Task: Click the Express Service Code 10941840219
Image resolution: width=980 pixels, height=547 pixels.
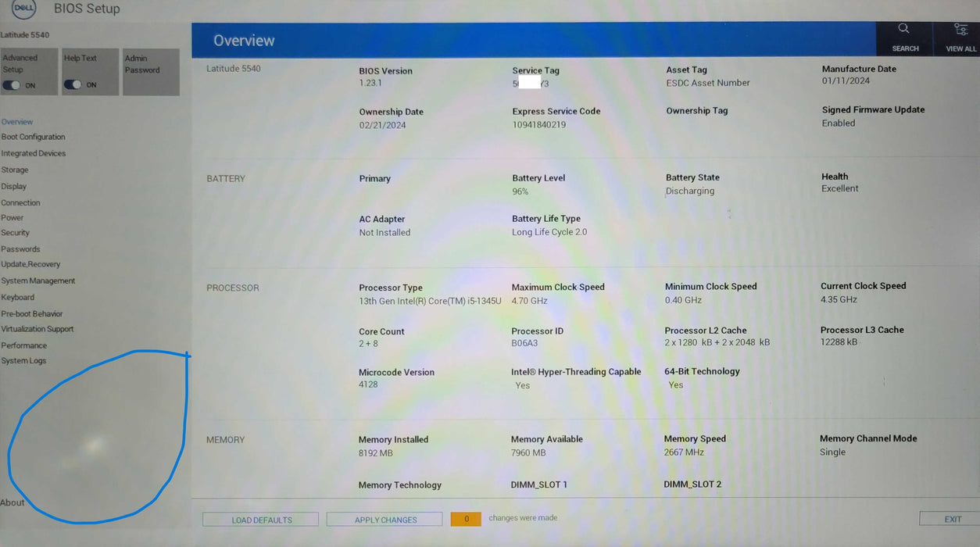Action: pyautogui.click(x=539, y=124)
